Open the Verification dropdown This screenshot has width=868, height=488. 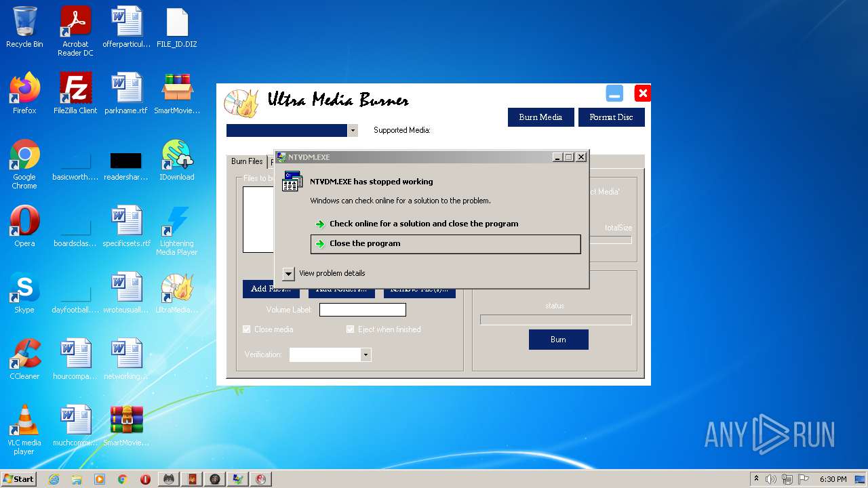pos(366,354)
